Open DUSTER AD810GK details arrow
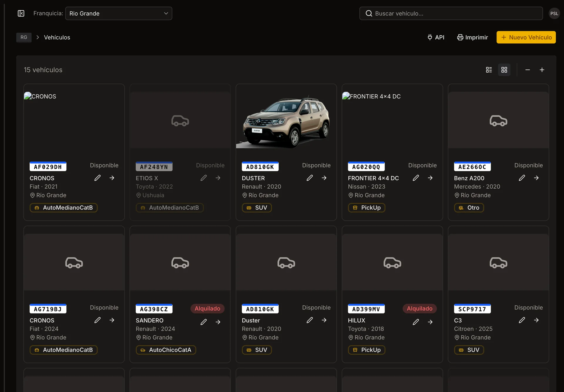 coord(324,178)
